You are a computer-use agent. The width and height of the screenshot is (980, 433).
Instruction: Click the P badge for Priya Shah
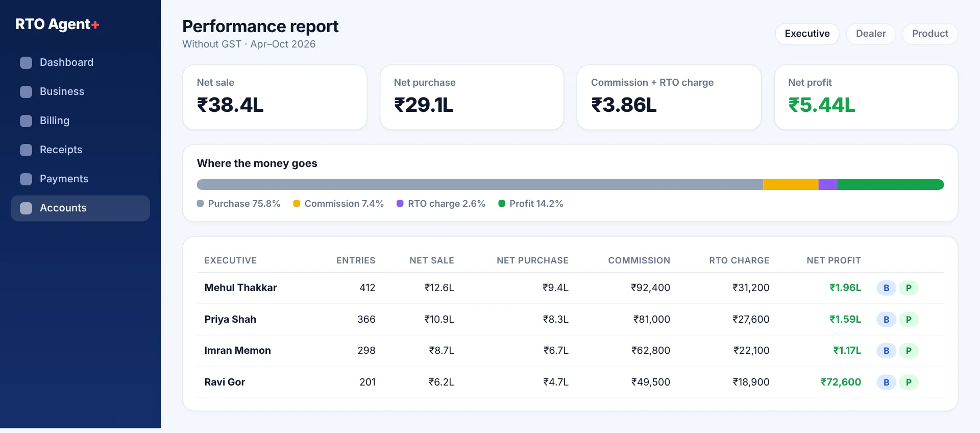pyautogui.click(x=909, y=319)
